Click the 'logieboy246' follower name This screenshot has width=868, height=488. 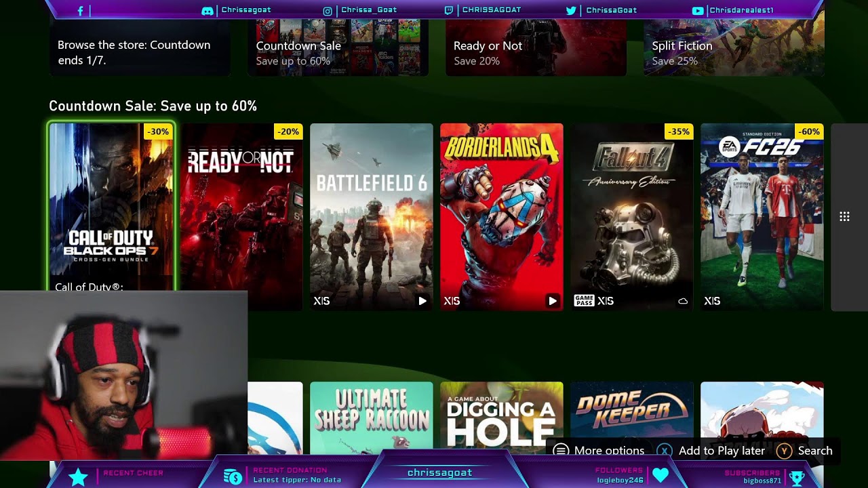620,480
